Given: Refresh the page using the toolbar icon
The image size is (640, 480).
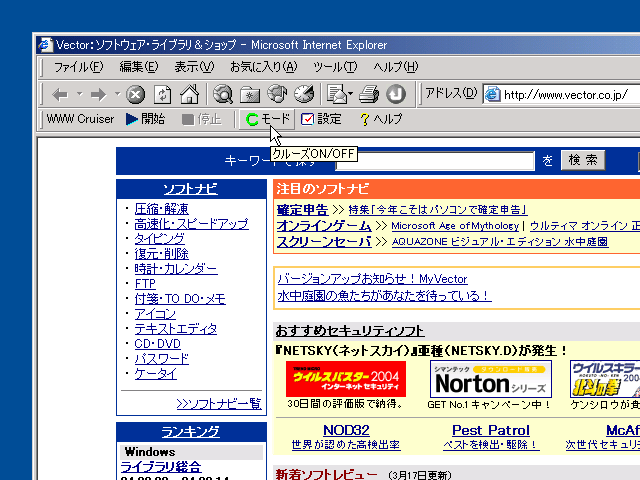Looking at the screenshot, I should pos(162,95).
